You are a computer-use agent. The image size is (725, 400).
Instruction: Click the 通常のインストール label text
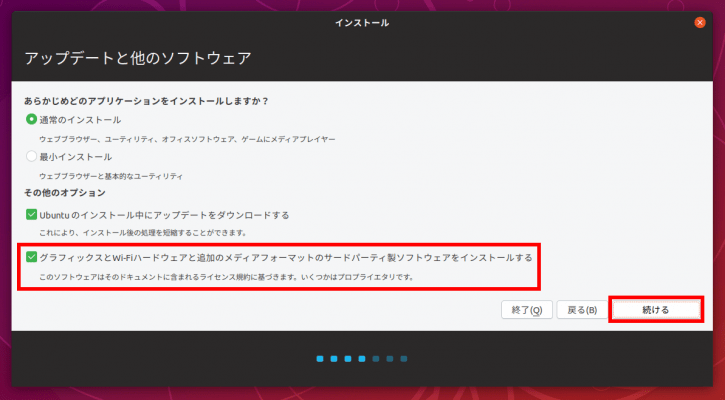(80, 120)
